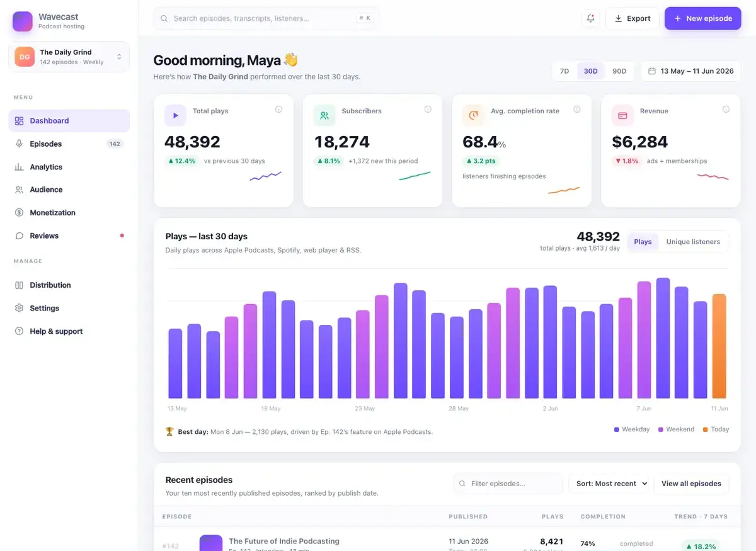
Task: Show Plays in the chart
Action: [643, 242]
